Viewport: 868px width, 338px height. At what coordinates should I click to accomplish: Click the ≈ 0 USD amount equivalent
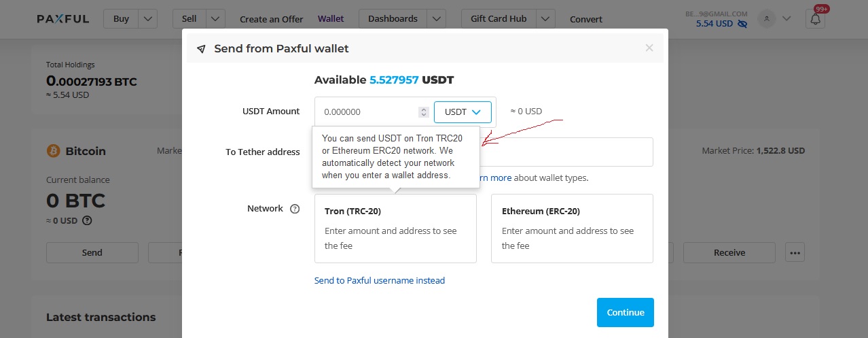526,112
